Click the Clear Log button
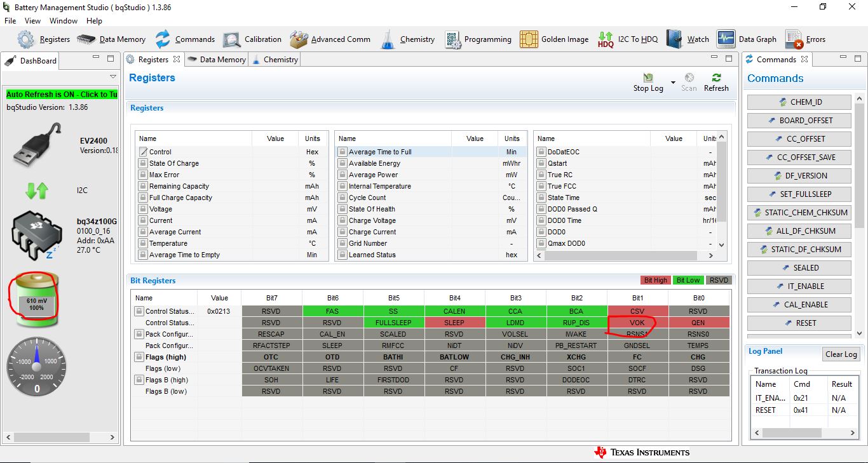 [841, 354]
